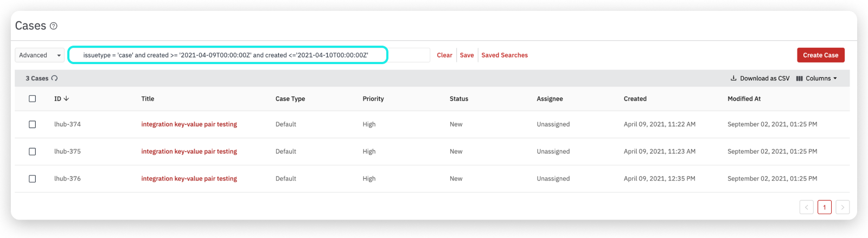Check the box for lhub-374

tap(33, 124)
